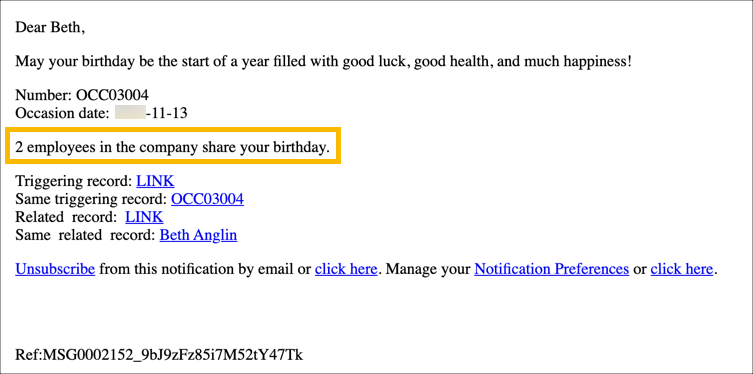This screenshot has width=753, height=374.
Task: Open the OCC03004 record link
Action: (x=207, y=199)
